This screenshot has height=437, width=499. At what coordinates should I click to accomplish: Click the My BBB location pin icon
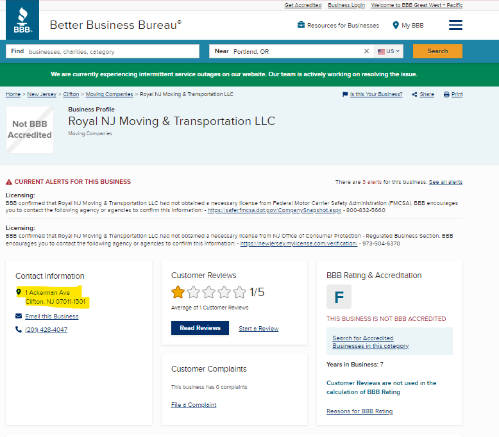click(396, 25)
